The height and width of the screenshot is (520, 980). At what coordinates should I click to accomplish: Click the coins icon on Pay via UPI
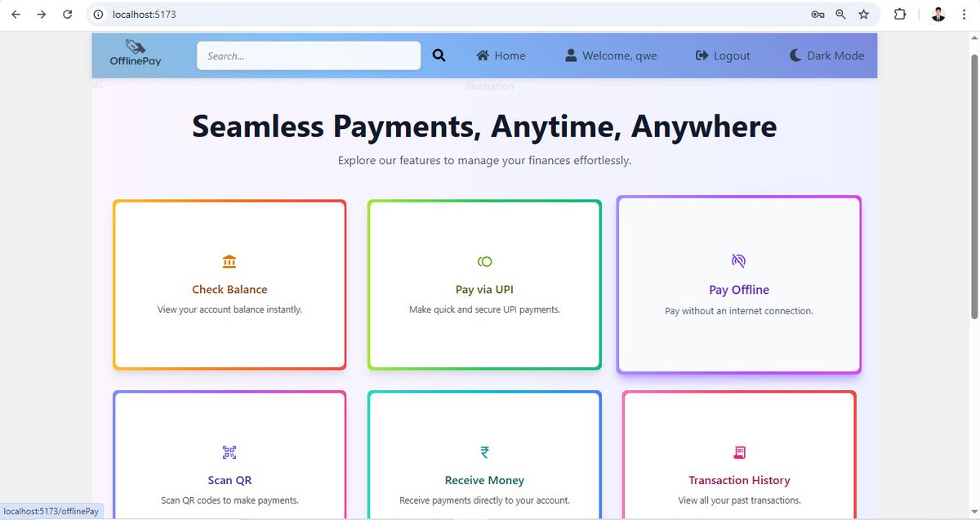(484, 261)
